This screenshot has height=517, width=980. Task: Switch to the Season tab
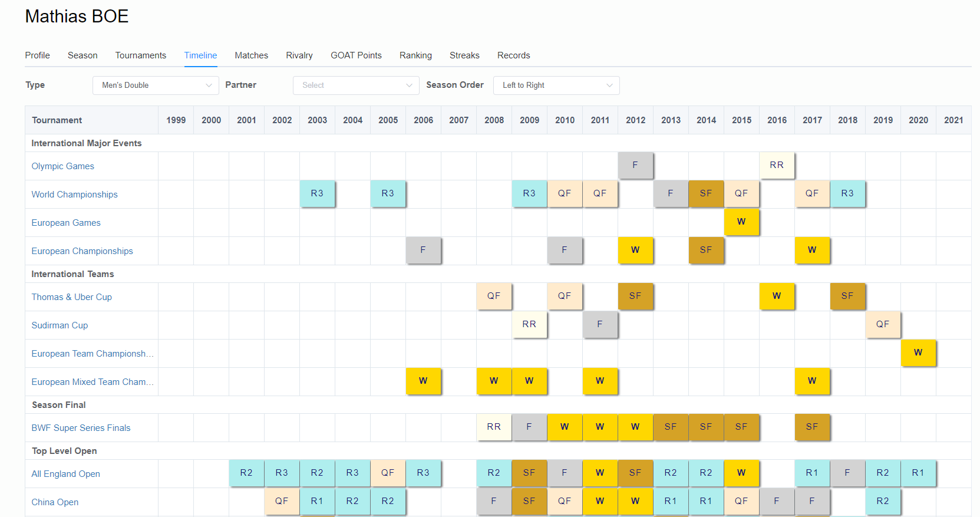point(83,55)
